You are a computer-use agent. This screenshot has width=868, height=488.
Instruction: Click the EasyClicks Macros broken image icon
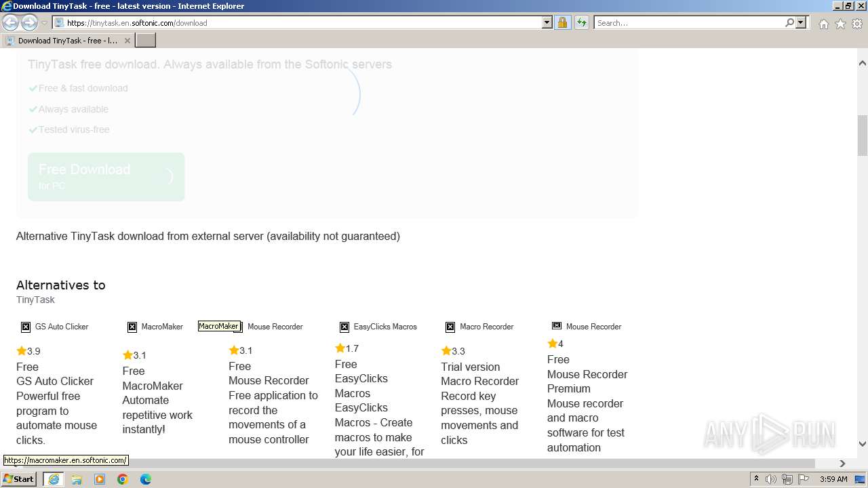pyautogui.click(x=344, y=327)
